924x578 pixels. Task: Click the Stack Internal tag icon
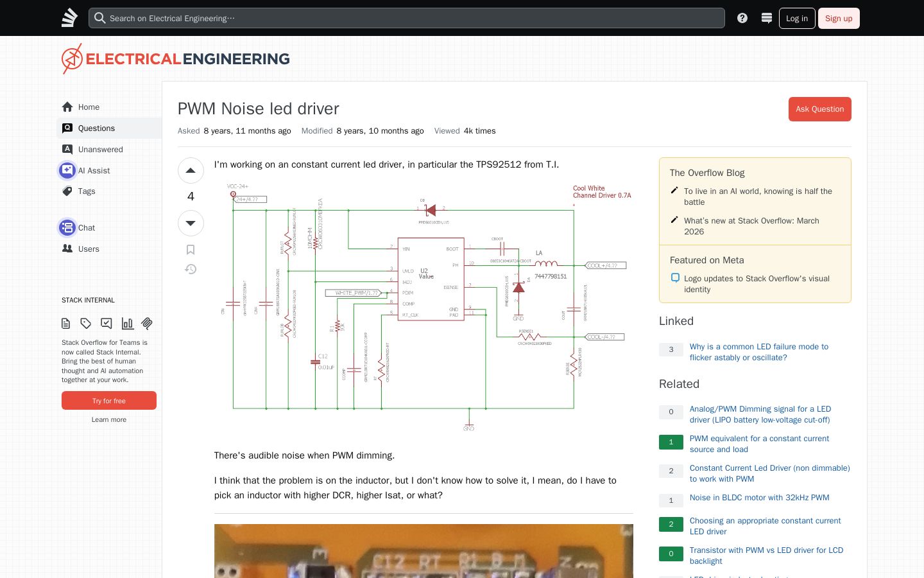tap(86, 324)
